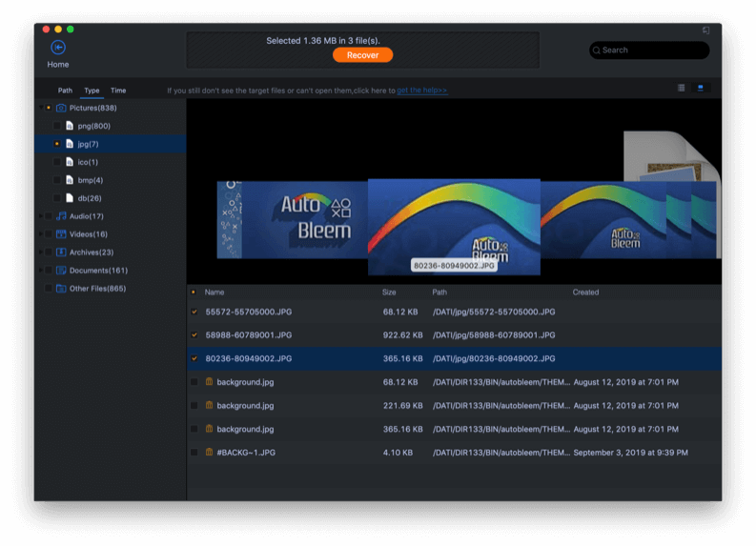This screenshot has height=546, width=756.
Task: Switch to the Time tab
Action: tap(118, 91)
